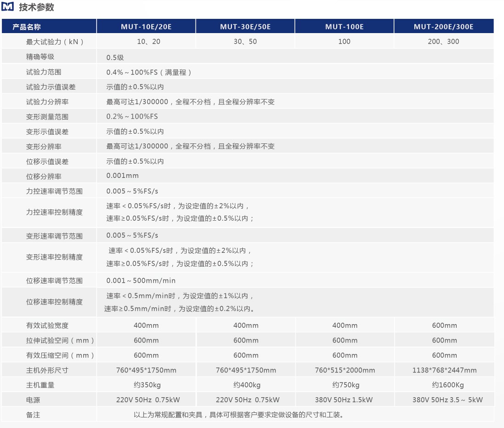504x428 pixels.
Task: Select the 精确等级 row label
Action: point(40,57)
